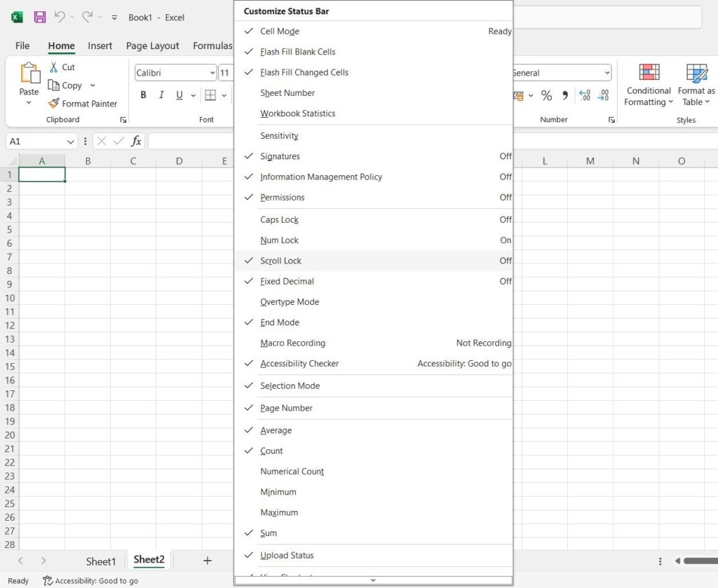Expand the Underline style arrow
718x588 pixels.
pyautogui.click(x=194, y=95)
